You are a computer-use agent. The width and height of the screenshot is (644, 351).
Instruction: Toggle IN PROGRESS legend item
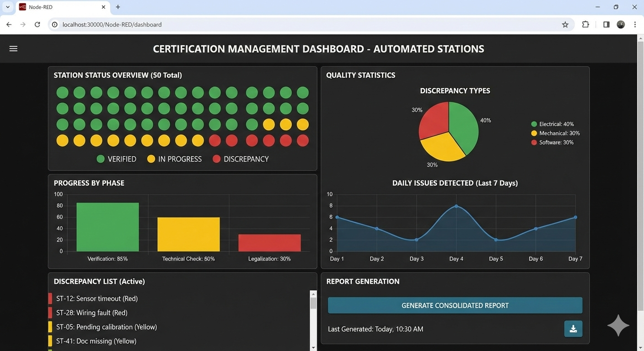click(x=174, y=159)
